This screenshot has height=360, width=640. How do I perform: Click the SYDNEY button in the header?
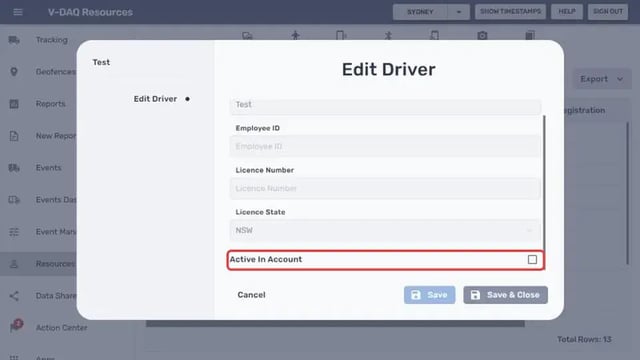(x=420, y=12)
